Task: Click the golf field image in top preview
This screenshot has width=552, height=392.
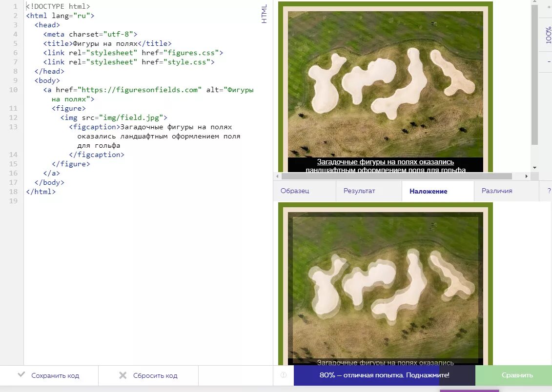Action: tap(386, 84)
